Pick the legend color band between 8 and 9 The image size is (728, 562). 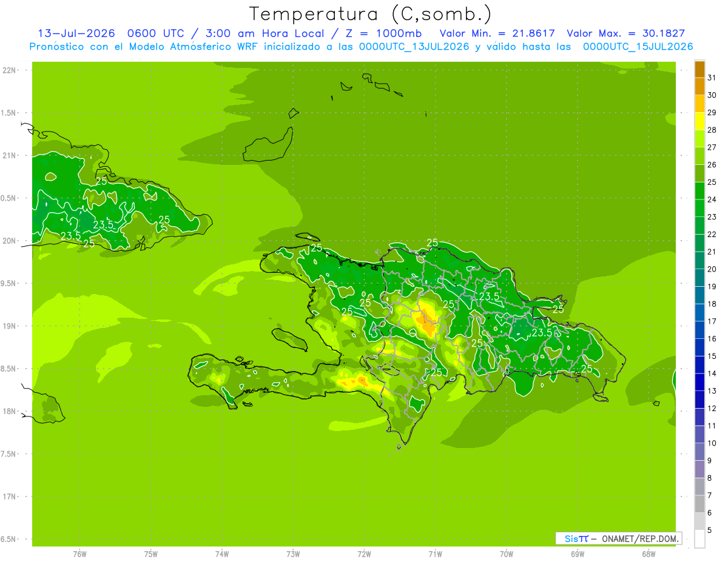[699, 469]
